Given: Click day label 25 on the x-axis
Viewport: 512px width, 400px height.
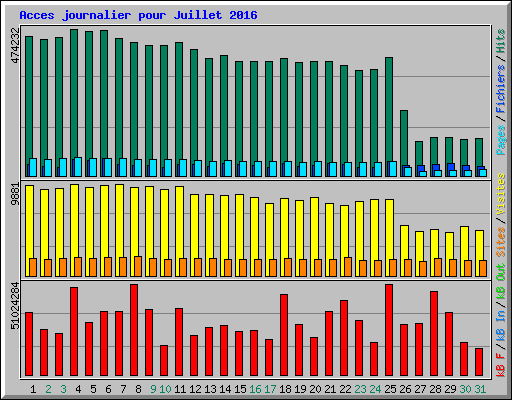Looking at the screenshot, I should click(390, 389).
